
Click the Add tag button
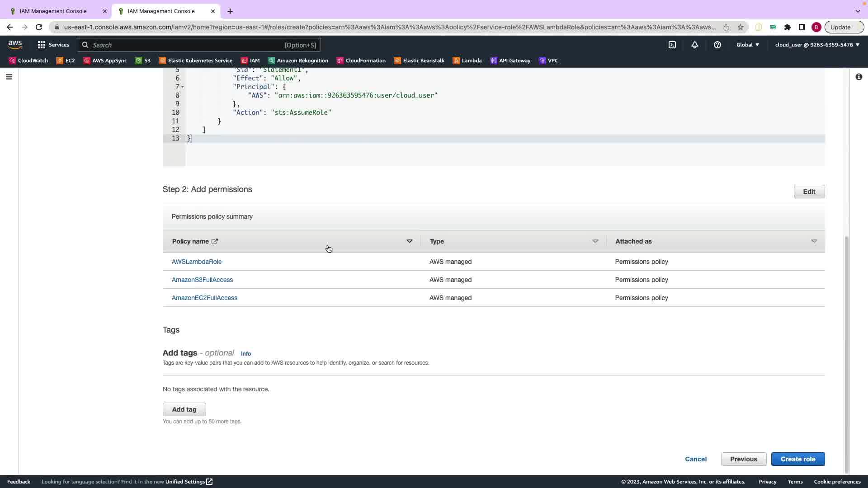point(184,409)
